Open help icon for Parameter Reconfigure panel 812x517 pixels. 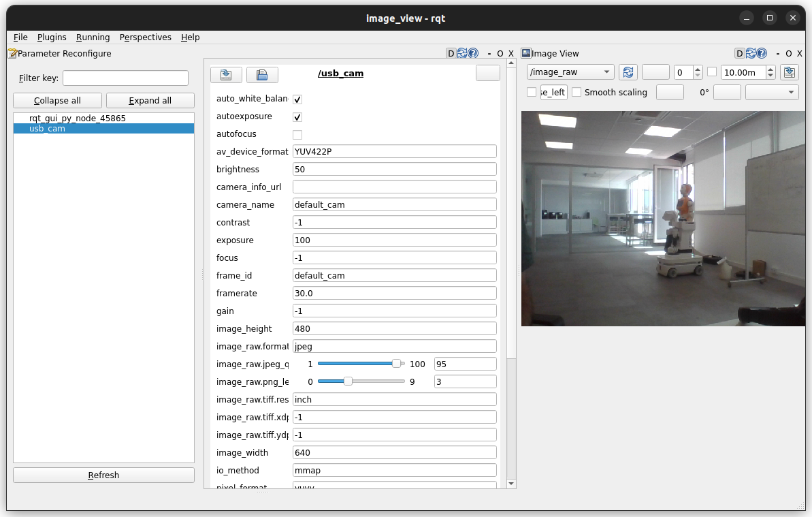[473, 53]
